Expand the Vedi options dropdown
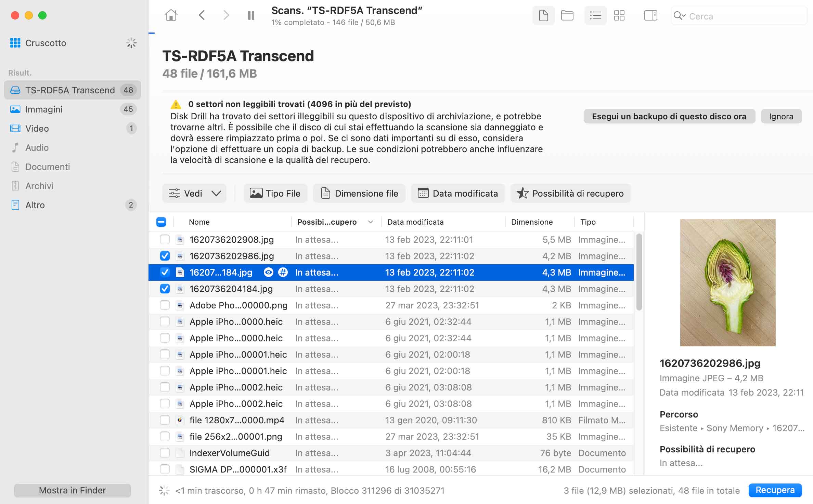Image resolution: width=813 pixels, height=504 pixels. 215,193
